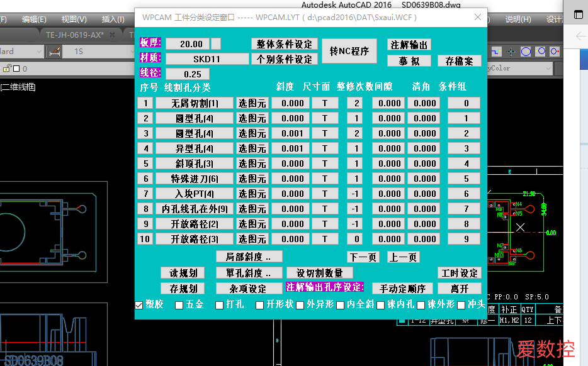Click the 转NC程序 button
The image size is (588, 366).
tap(349, 51)
